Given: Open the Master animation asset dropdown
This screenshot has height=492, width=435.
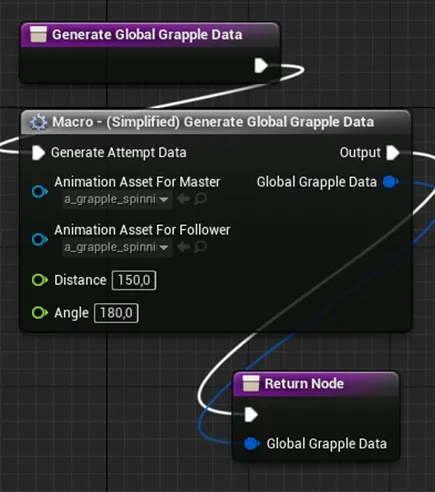Looking at the screenshot, I should (x=117, y=199).
